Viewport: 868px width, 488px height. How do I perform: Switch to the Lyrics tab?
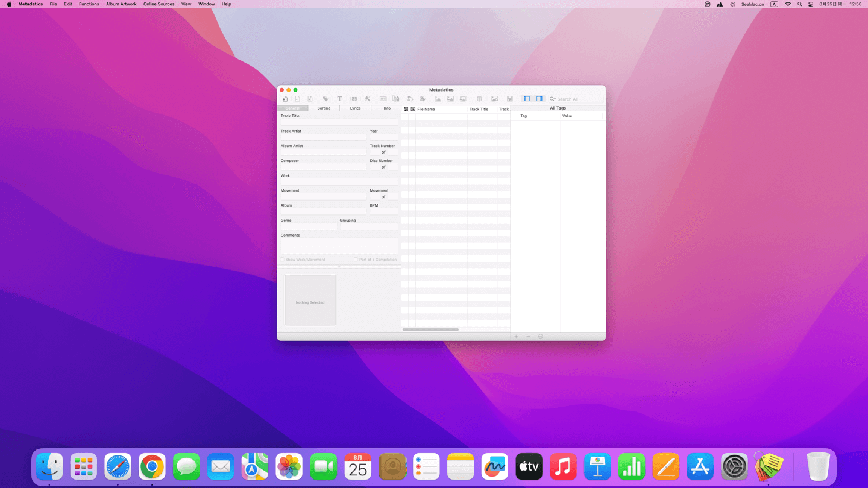[x=355, y=108]
